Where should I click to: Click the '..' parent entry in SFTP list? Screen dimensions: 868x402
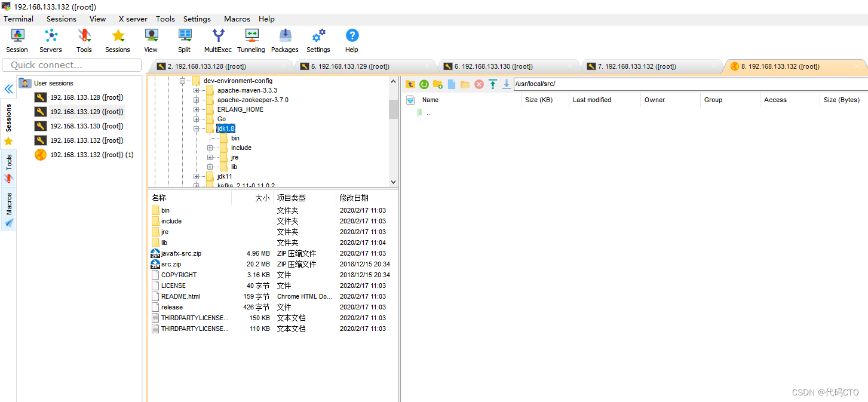(x=428, y=113)
